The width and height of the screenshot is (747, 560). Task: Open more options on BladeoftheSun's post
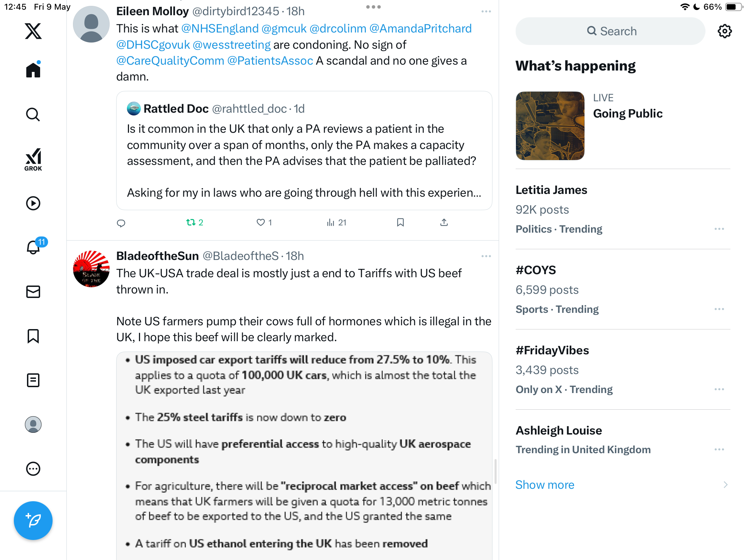coord(486,256)
